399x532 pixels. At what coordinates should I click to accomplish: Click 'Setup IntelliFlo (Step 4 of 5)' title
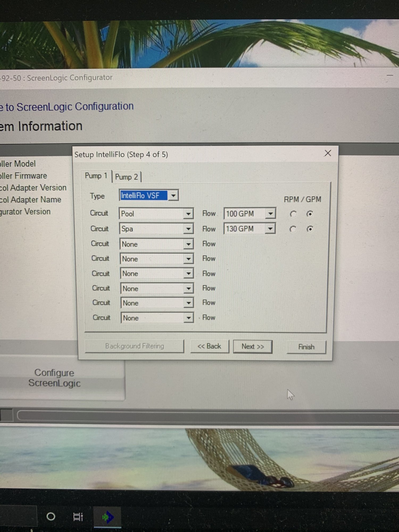tap(121, 155)
